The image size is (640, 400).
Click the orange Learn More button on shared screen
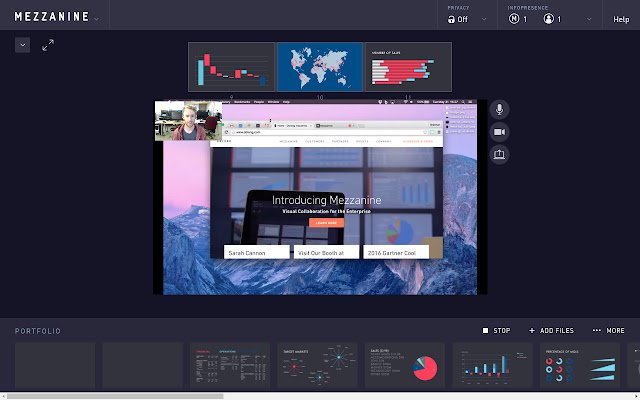(326, 223)
